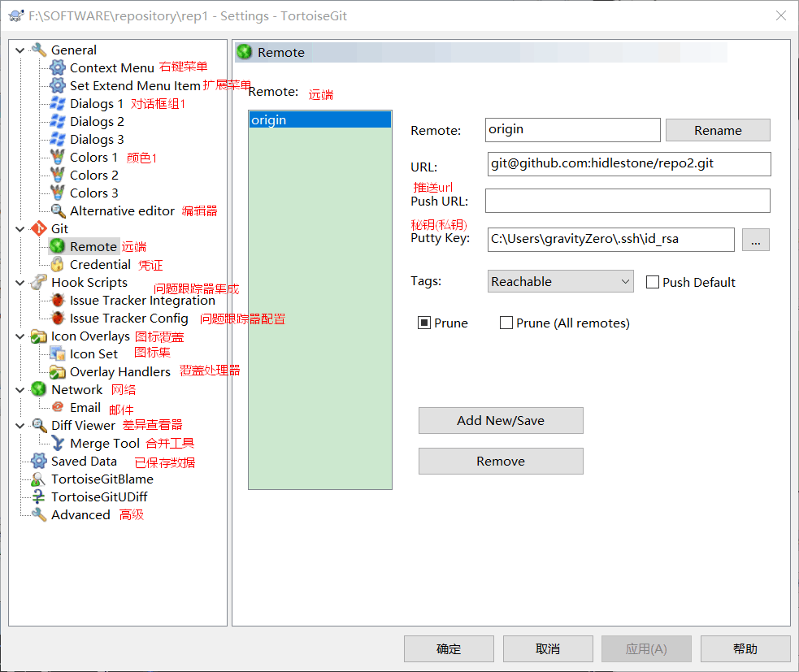Click the Colors 2 palette icon
Viewport: 799px width, 672px height.
(58, 175)
